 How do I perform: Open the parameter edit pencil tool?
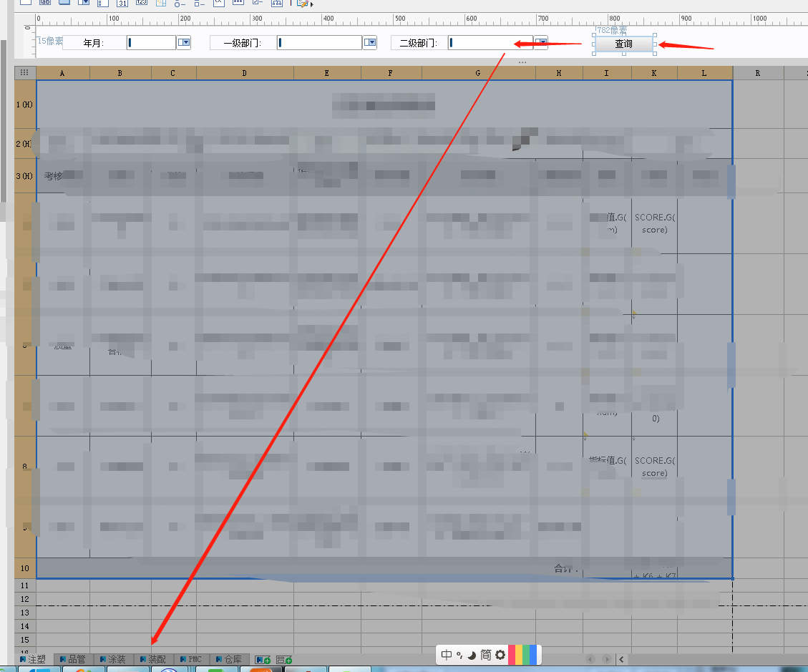tap(304, 3)
